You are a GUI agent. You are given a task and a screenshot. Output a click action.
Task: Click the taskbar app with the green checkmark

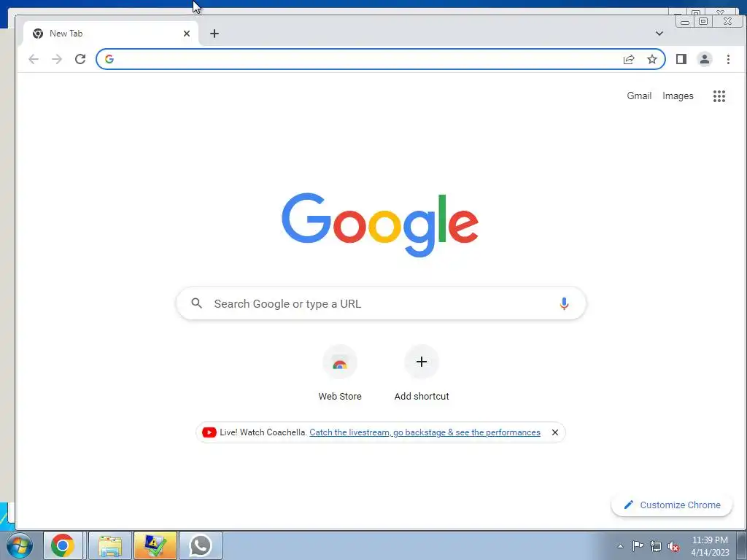tap(155, 545)
